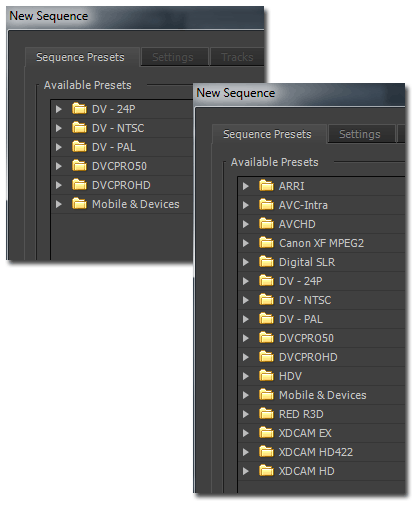The width and height of the screenshot is (413, 507).
Task: Select DVCPROHD label in back window
Action: [x=121, y=185]
